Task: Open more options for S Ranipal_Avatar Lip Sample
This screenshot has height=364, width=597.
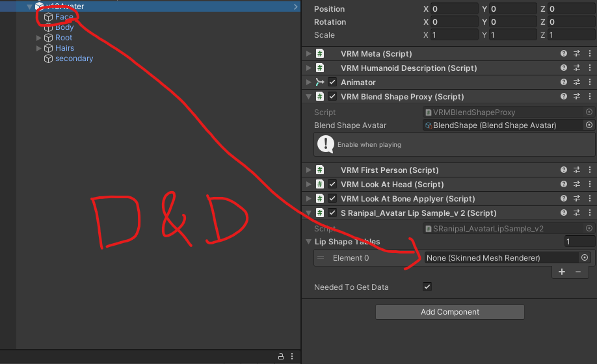Action: 590,213
